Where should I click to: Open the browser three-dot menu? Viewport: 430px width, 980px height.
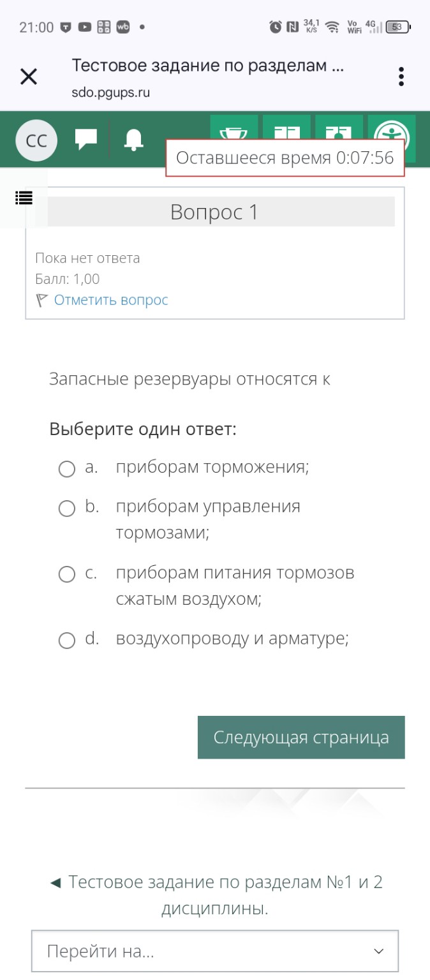pos(401,76)
